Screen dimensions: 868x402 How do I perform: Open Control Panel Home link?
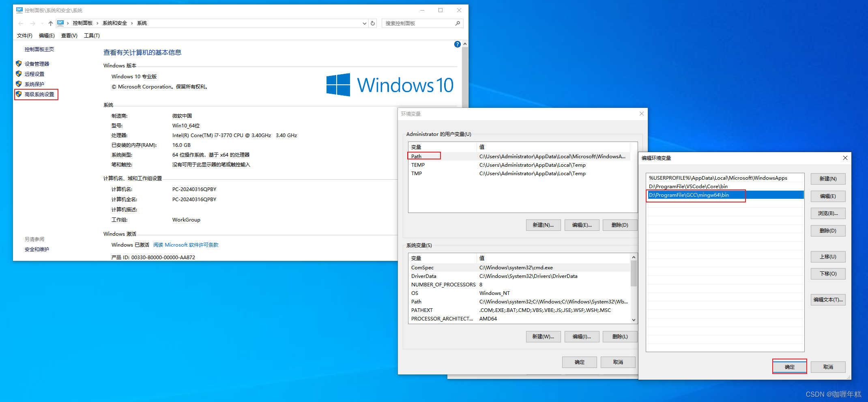(39, 49)
